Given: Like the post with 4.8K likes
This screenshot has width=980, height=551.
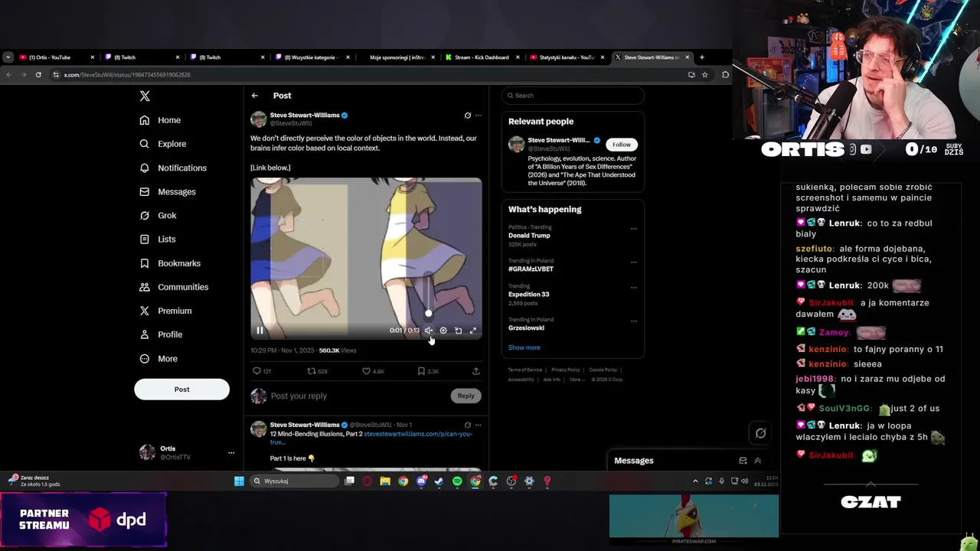Looking at the screenshot, I should 374,371.
